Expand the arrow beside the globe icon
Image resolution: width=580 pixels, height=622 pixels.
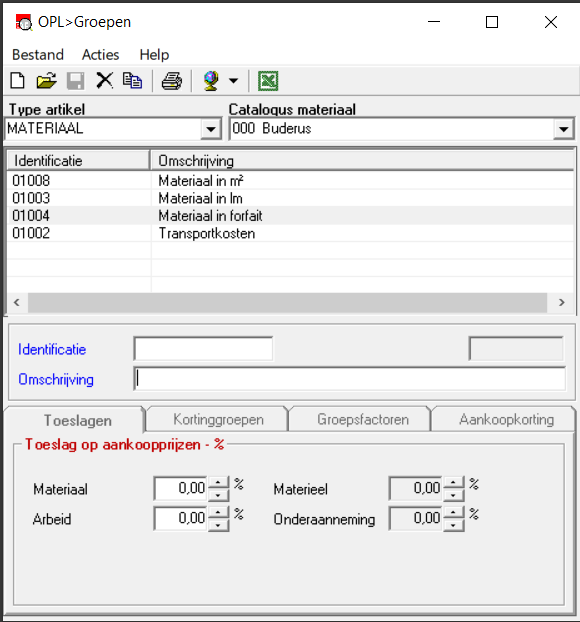point(234,81)
